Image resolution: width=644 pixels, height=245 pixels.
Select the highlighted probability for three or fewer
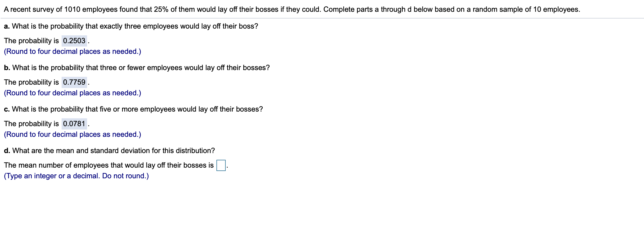pos(74,82)
